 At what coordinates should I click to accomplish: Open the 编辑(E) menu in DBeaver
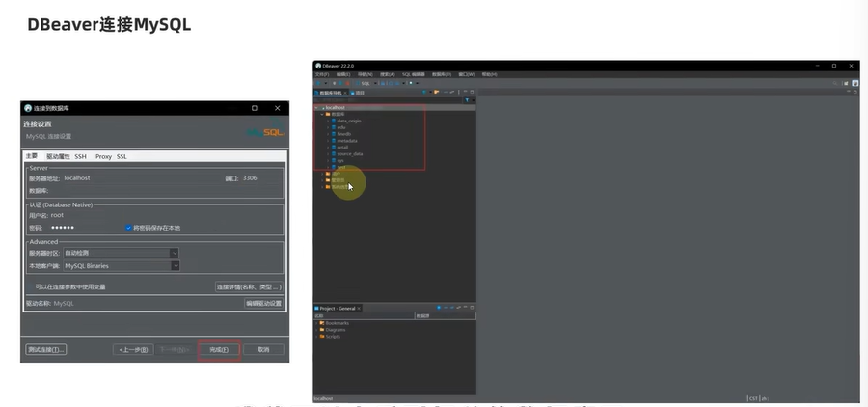point(343,74)
